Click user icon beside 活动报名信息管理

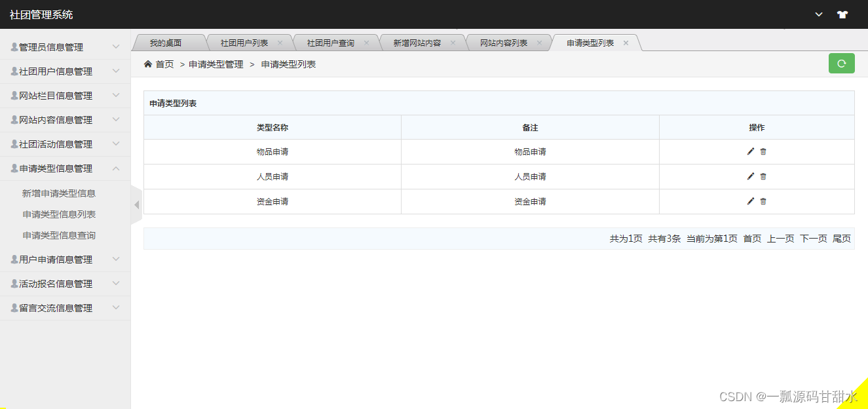pyautogui.click(x=14, y=284)
